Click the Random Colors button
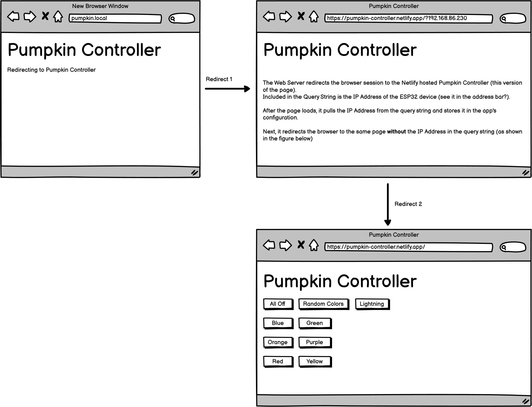532x407 pixels. (x=323, y=304)
